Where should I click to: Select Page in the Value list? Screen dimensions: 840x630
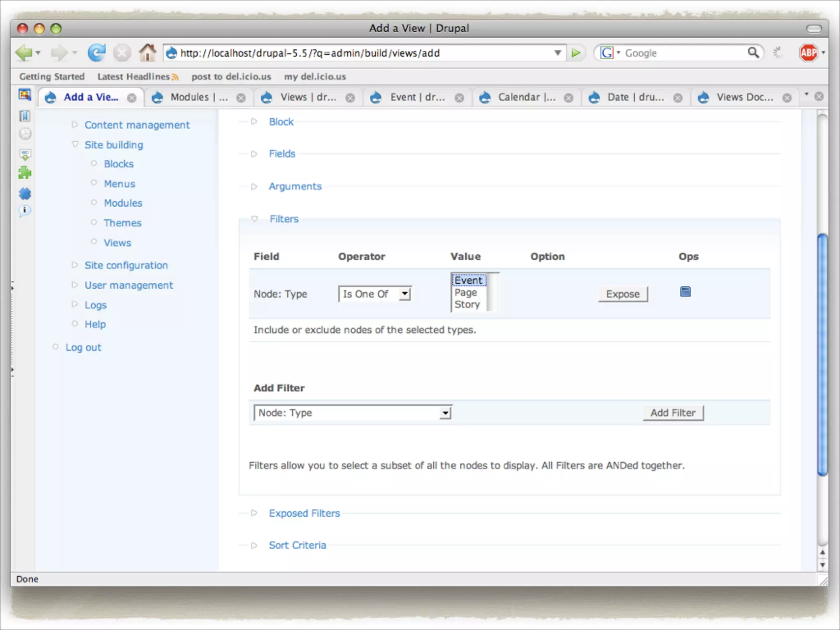tap(466, 292)
